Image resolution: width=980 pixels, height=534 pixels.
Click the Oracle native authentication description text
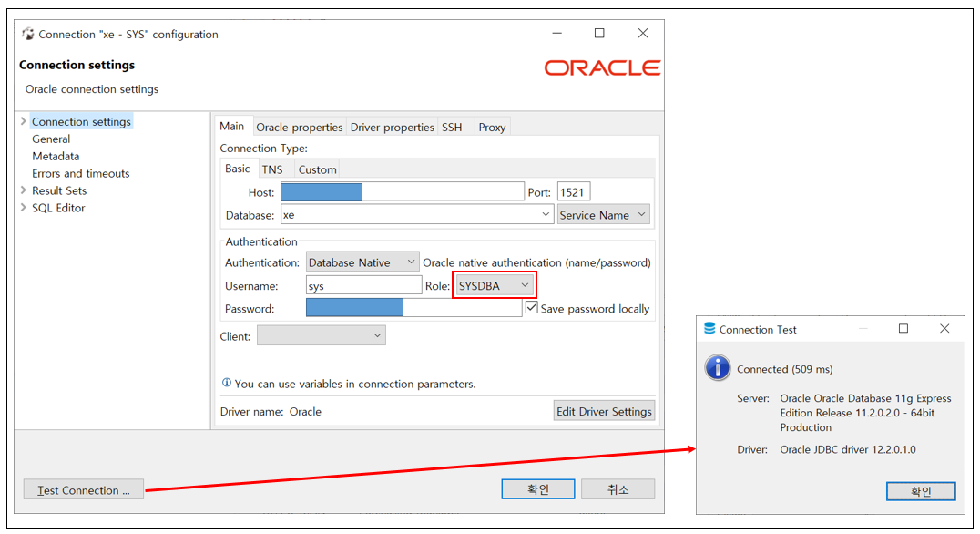(x=536, y=262)
